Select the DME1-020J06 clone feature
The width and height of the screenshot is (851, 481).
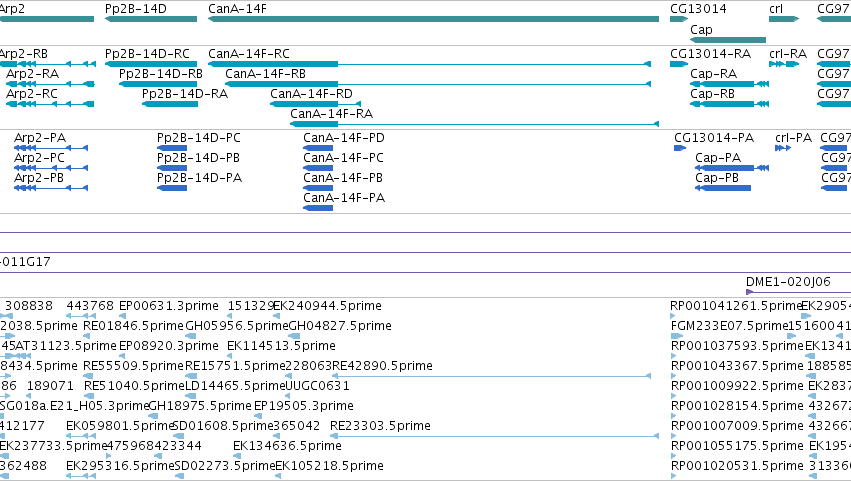pos(798,292)
